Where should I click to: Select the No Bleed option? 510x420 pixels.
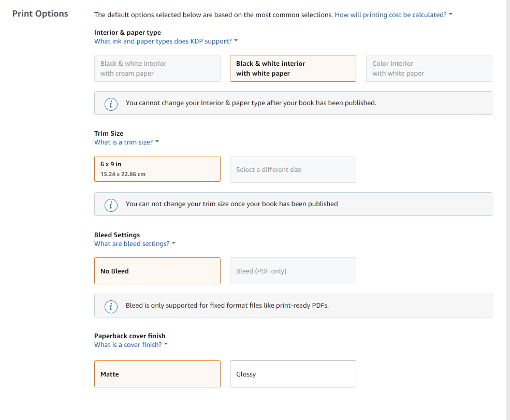157,271
